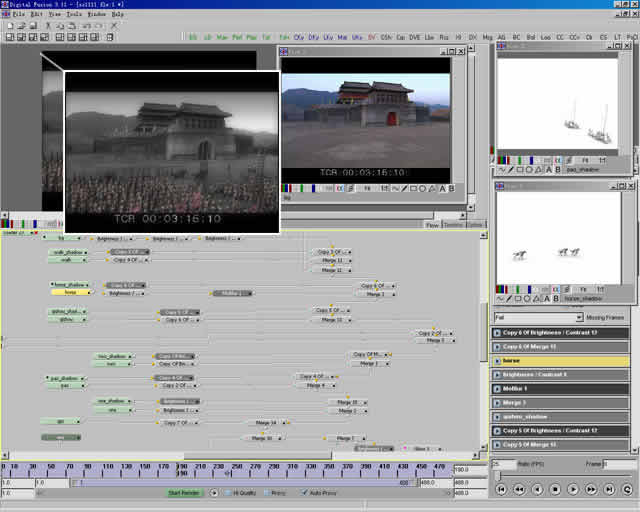Open the File menu
The height and width of the screenshot is (512, 640).
click(19, 14)
